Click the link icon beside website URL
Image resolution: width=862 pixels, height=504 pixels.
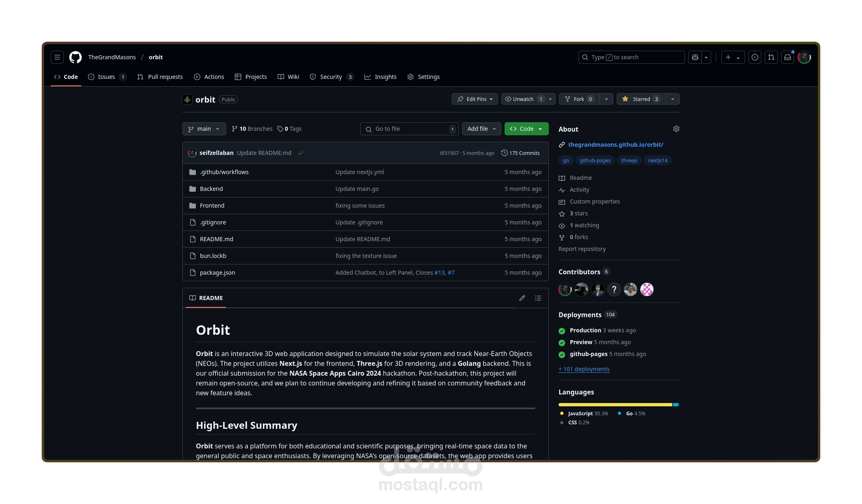562,145
